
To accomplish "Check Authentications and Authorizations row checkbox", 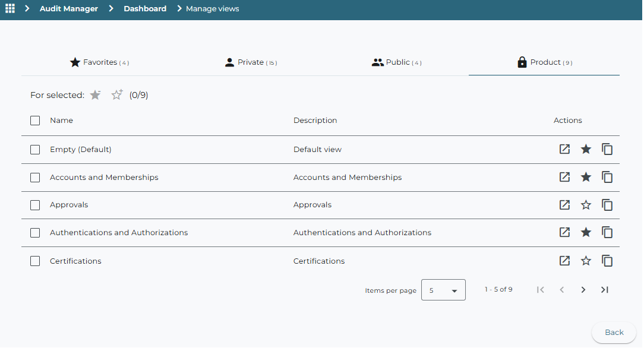I will click(x=35, y=233).
